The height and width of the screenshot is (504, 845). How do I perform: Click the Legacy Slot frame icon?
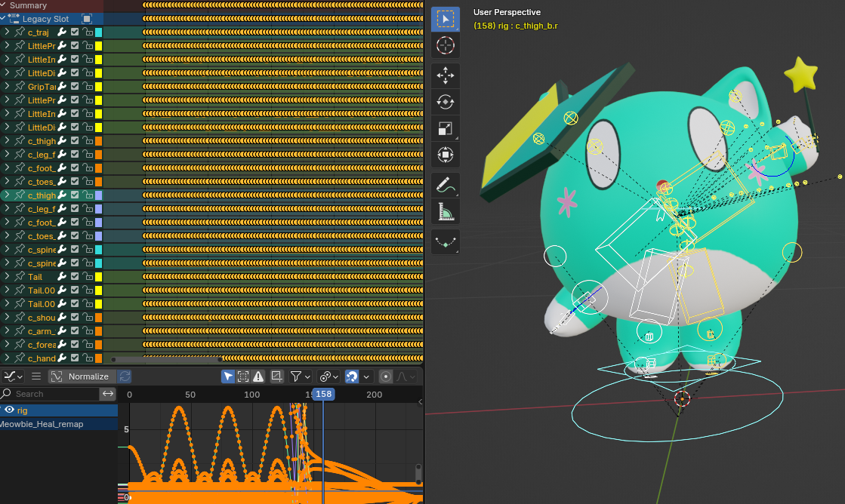click(x=86, y=18)
